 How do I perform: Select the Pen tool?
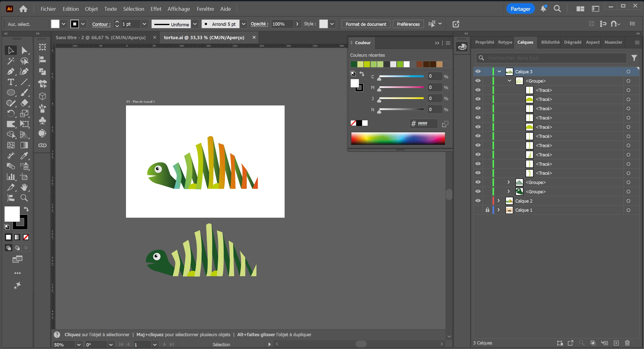[x=11, y=72]
